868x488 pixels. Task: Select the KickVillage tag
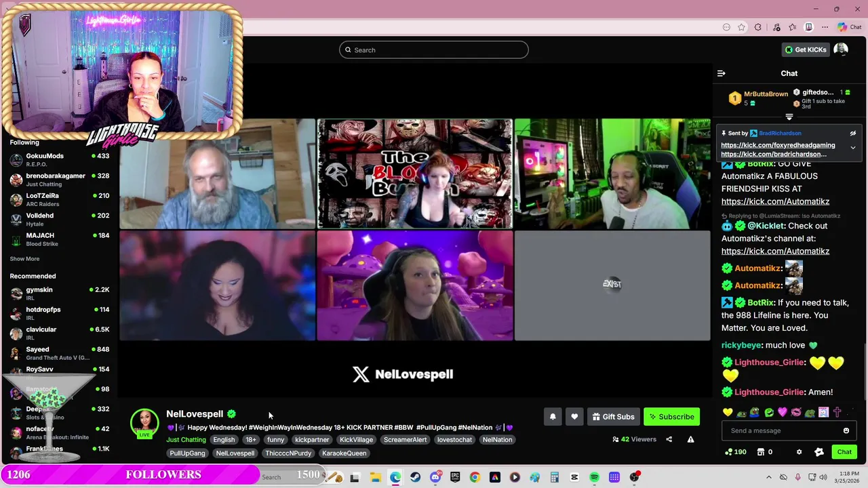tap(356, 440)
